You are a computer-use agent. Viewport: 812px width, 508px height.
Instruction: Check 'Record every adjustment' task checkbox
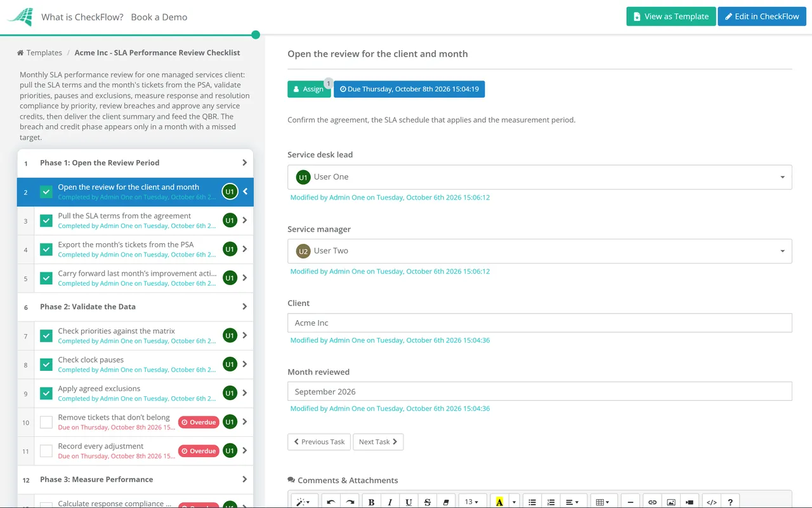(46, 451)
